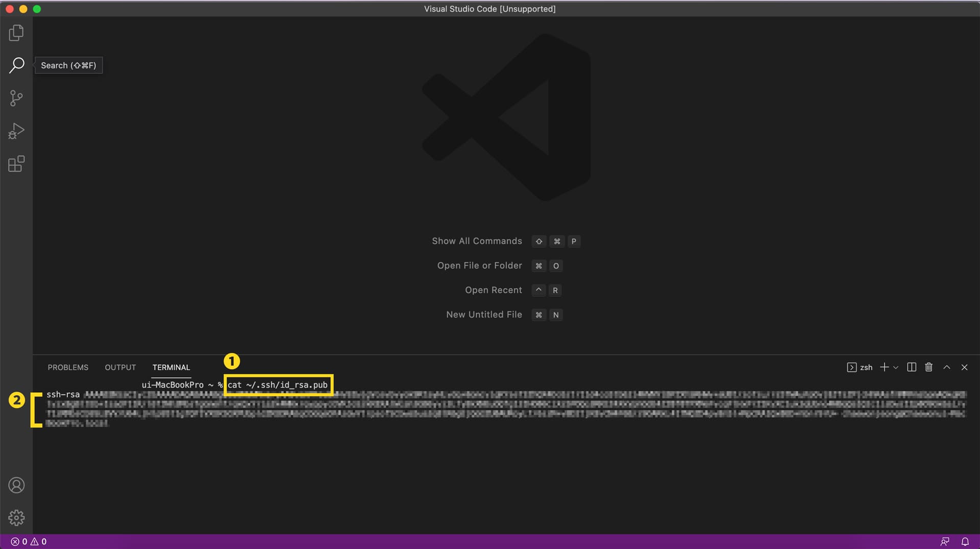Open the terminal profile dropdown
This screenshot has height=549, width=980.
click(x=897, y=367)
